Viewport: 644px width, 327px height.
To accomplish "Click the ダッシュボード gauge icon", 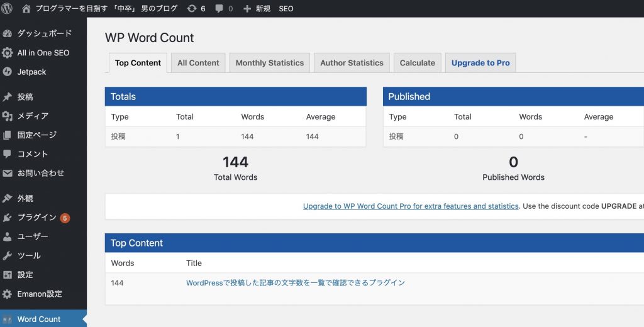I will click(7, 34).
